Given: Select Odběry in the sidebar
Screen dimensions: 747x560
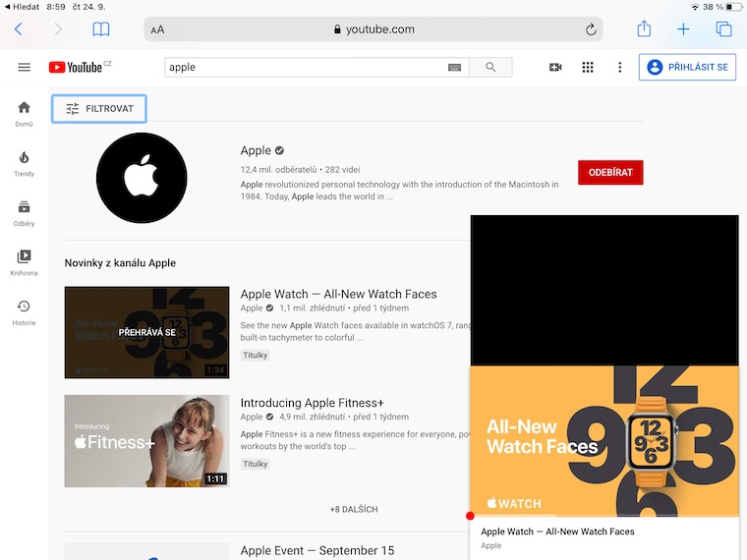Looking at the screenshot, I should [24, 214].
